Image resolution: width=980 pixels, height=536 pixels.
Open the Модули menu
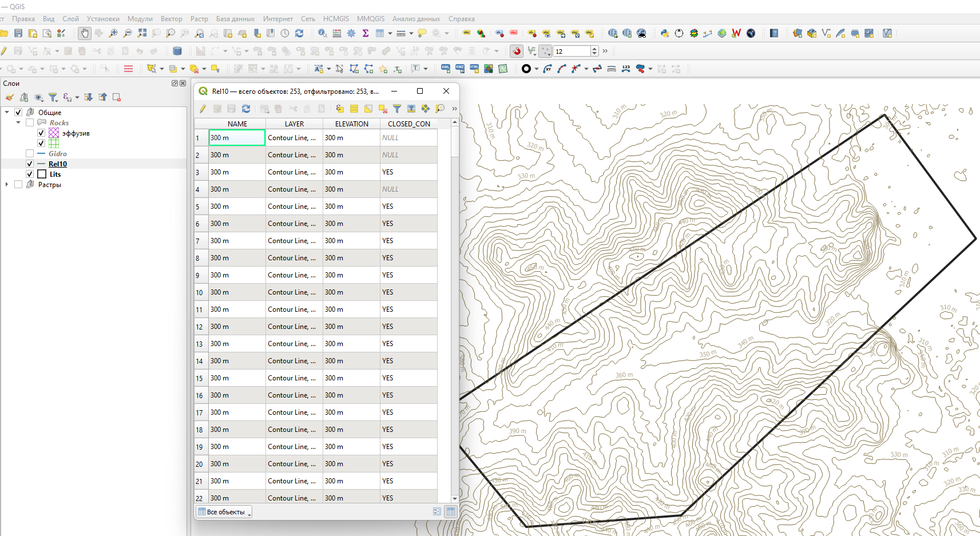140,19
